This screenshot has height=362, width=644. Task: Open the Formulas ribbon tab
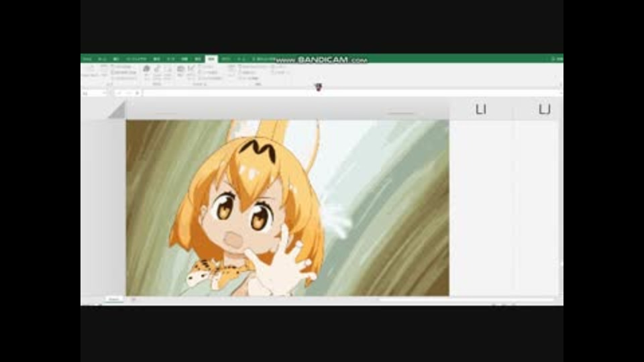(x=156, y=59)
